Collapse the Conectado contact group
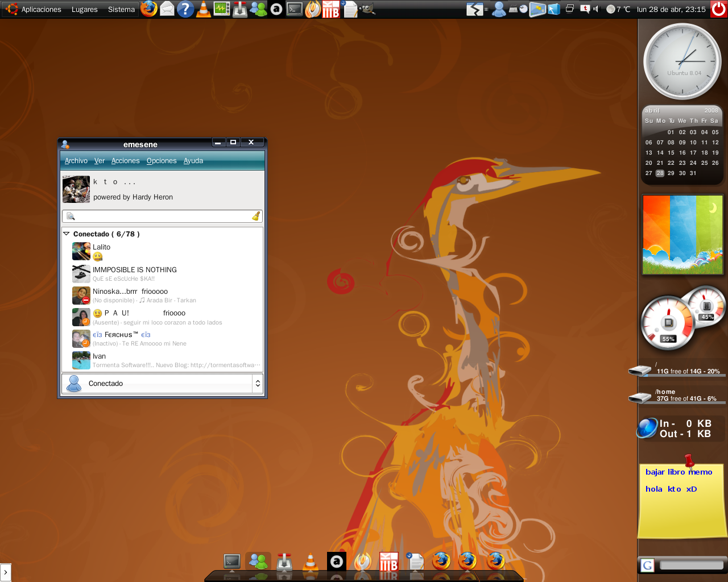The height and width of the screenshot is (582, 728). 67,234
